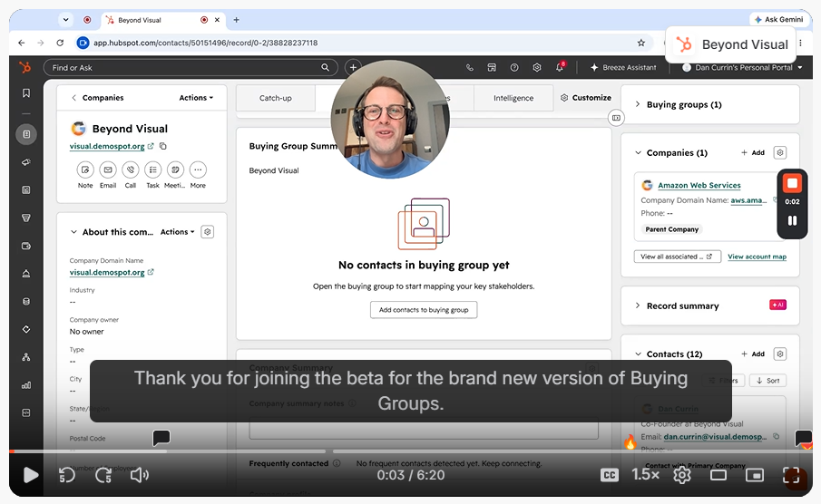Collapse About this company section
This screenshot has height=504, width=821.
click(x=73, y=232)
